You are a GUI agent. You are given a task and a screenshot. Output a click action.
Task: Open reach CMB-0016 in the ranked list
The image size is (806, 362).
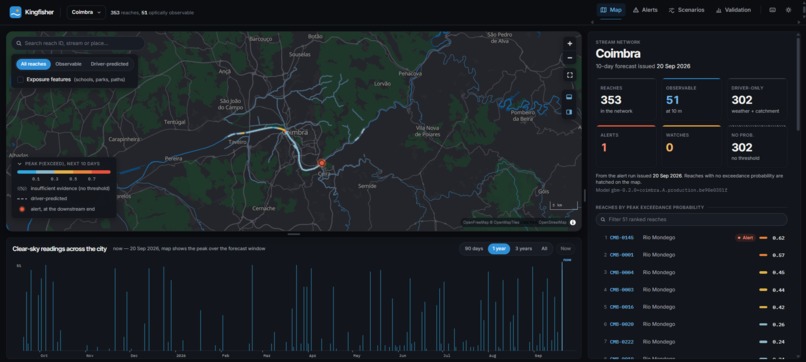click(691, 307)
